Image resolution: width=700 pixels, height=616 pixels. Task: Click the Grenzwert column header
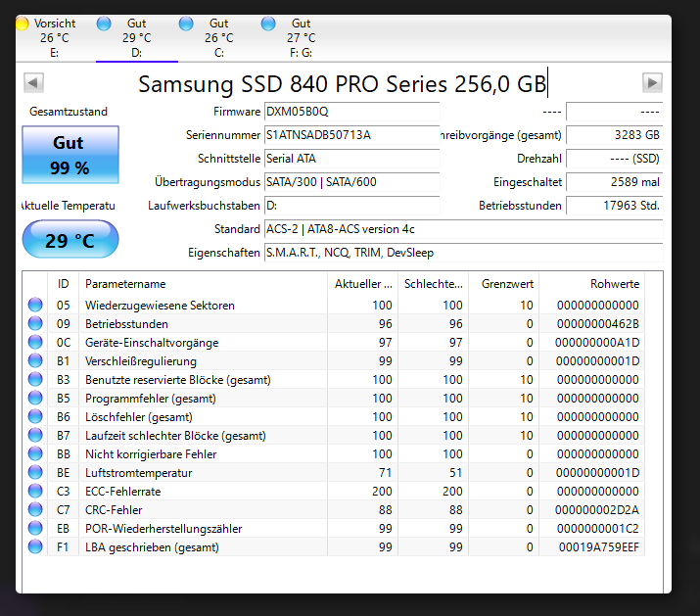(503, 284)
